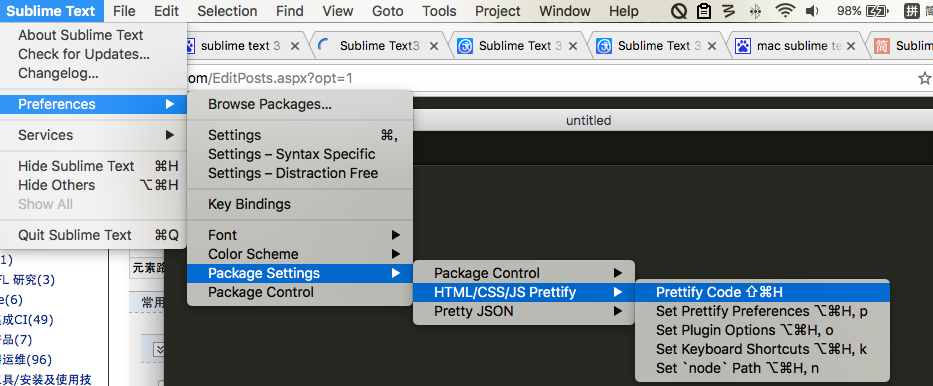Open the Find menu
The height and width of the screenshot is (386, 933).
click(290, 11)
